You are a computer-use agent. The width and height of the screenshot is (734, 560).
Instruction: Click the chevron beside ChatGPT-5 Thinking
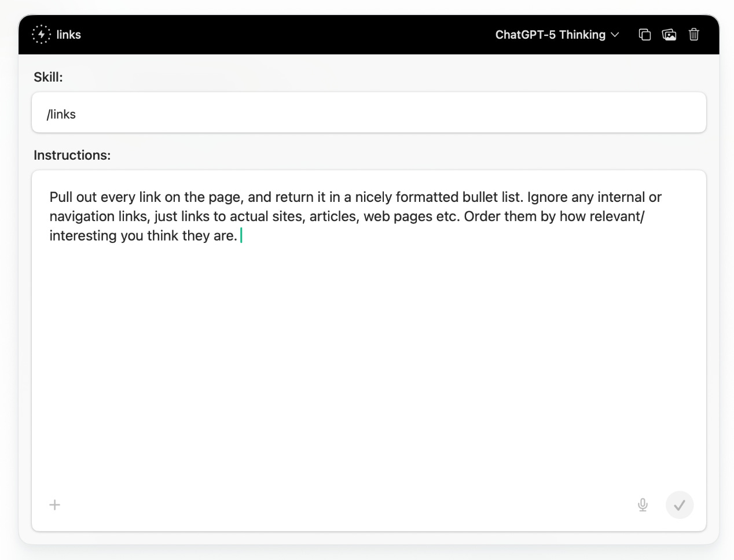coord(615,35)
